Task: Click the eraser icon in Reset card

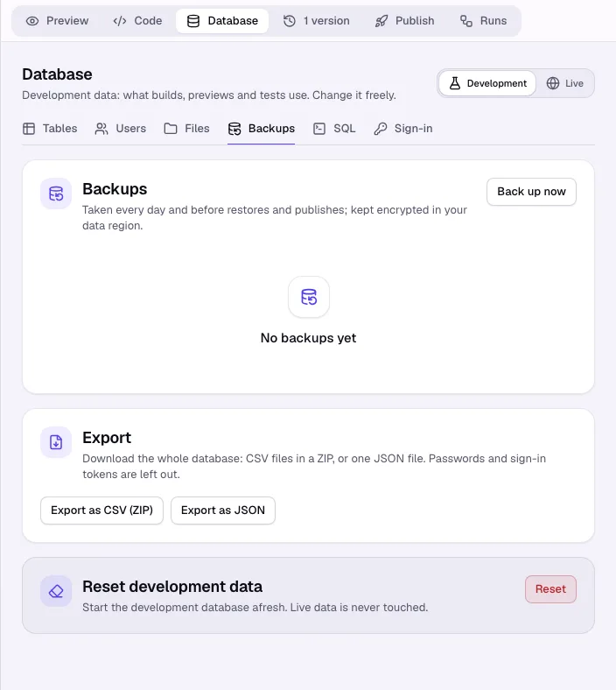Action: 56,591
